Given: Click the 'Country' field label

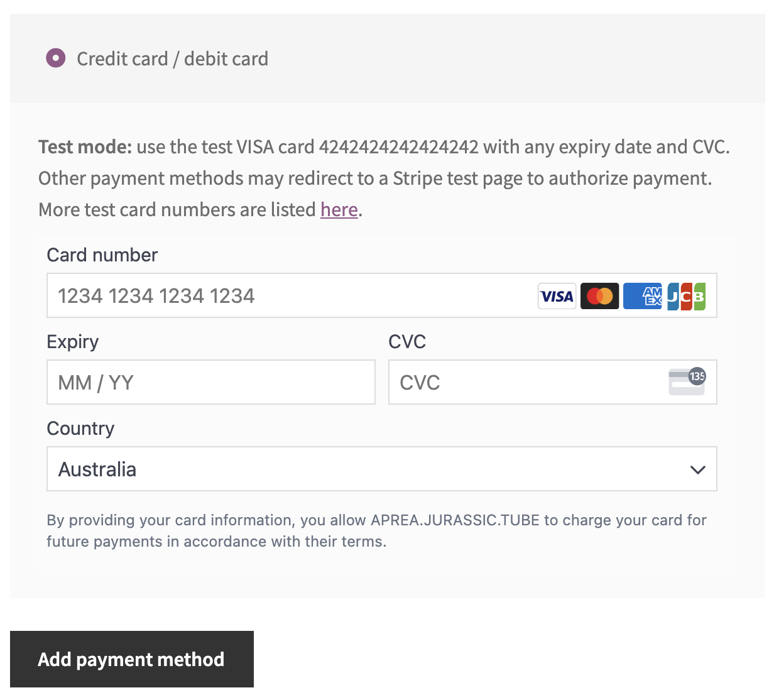Looking at the screenshot, I should pos(80,429).
